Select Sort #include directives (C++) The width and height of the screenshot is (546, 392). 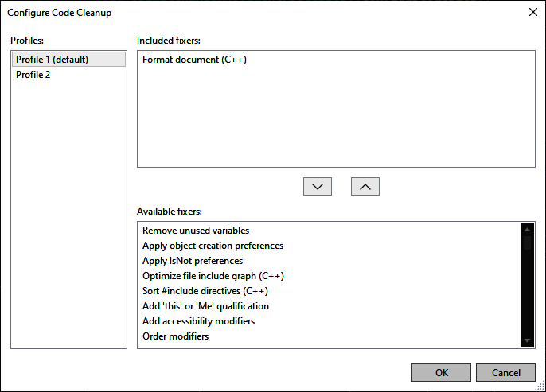coord(205,291)
